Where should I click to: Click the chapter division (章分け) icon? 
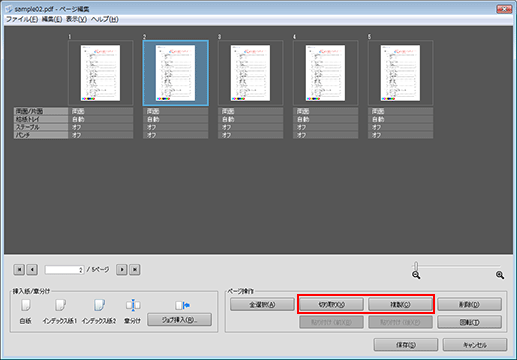(133, 305)
